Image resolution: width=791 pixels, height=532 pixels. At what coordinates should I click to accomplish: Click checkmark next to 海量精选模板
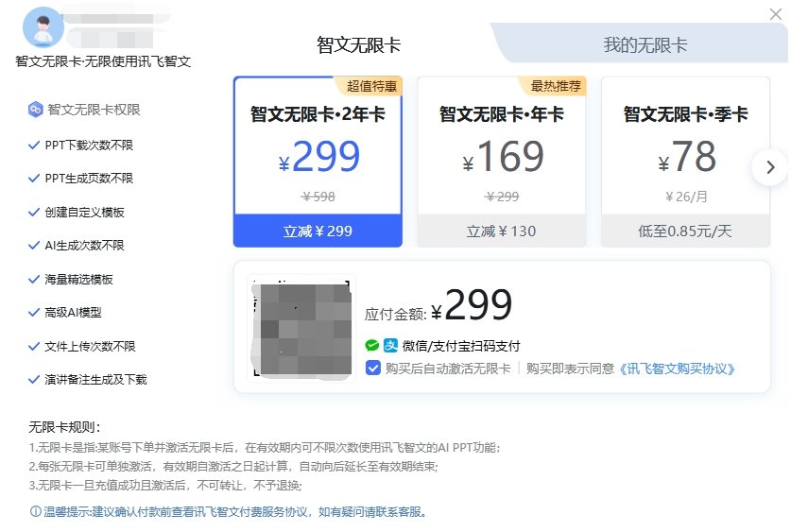coord(34,280)
